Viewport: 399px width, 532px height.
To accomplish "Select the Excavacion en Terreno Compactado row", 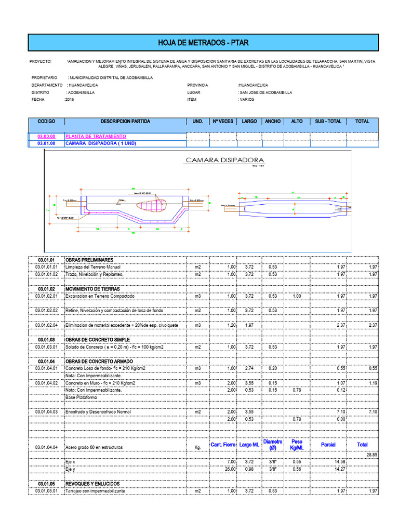I will pyautogui.click(x=203, y=296).
